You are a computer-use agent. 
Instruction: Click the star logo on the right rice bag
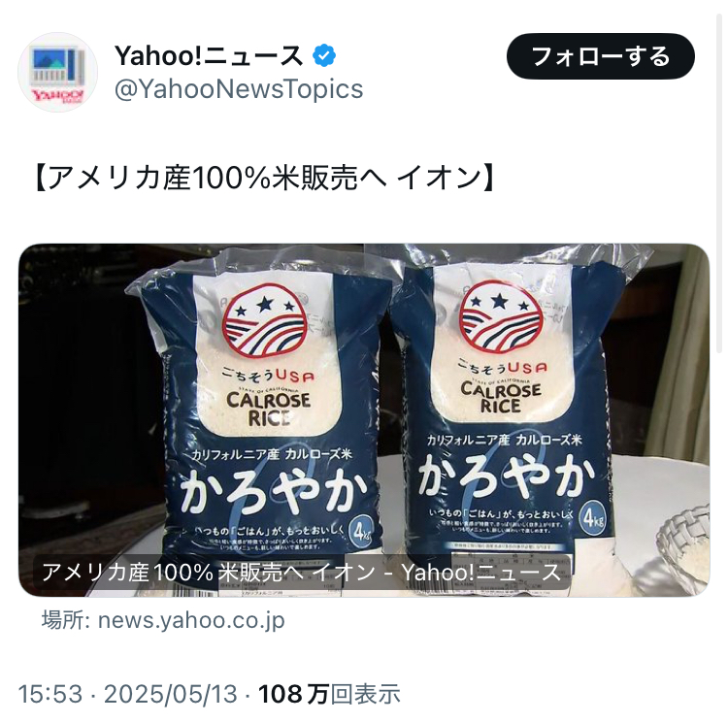(x=500, y=316)
